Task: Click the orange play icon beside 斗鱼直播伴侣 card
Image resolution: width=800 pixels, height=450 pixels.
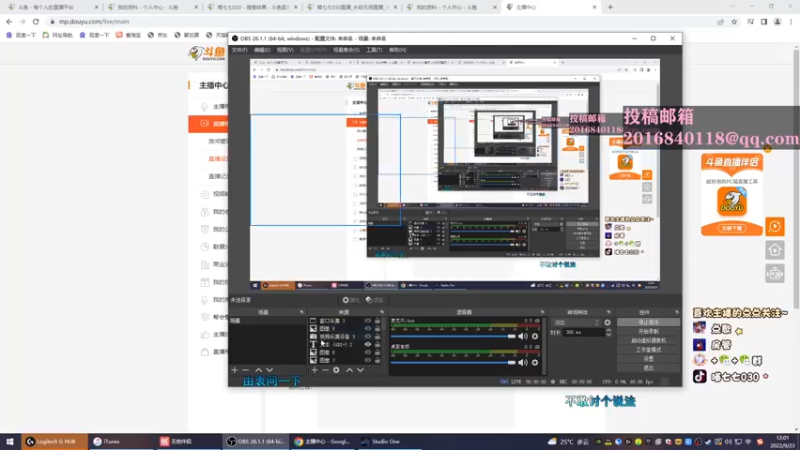Action: [774, 227]
